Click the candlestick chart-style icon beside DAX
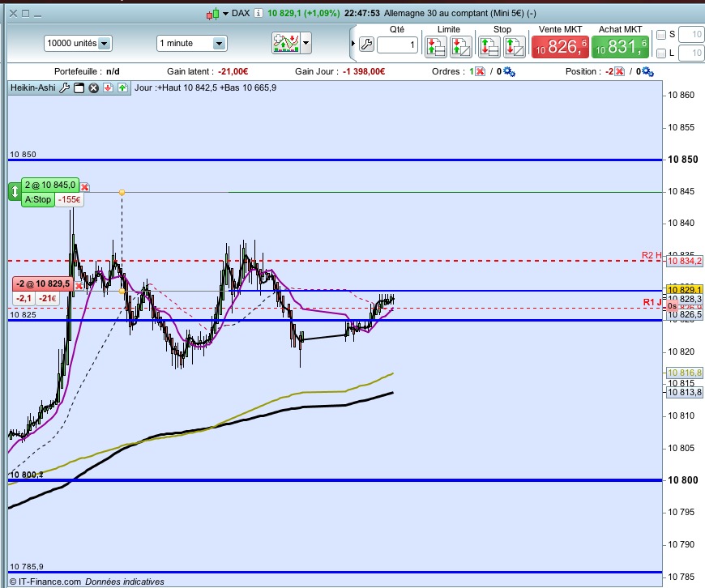The height and width of the screenshot is (588, 705). pyautogui.click(x=212, y=14)
